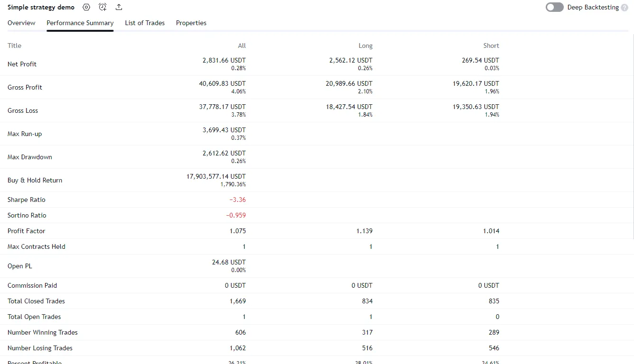The width and height of the screenshot is (634, 364).
Task: Go to the Properties tab
Action: point(191,23)
